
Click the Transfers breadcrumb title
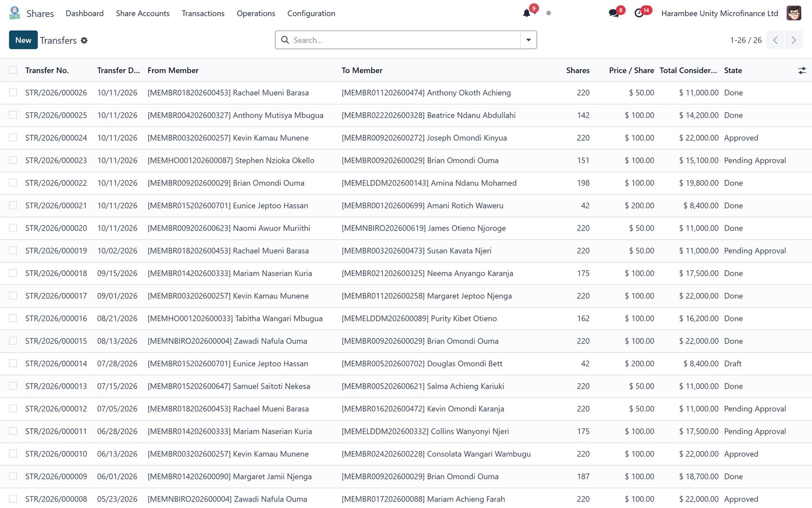58,40
